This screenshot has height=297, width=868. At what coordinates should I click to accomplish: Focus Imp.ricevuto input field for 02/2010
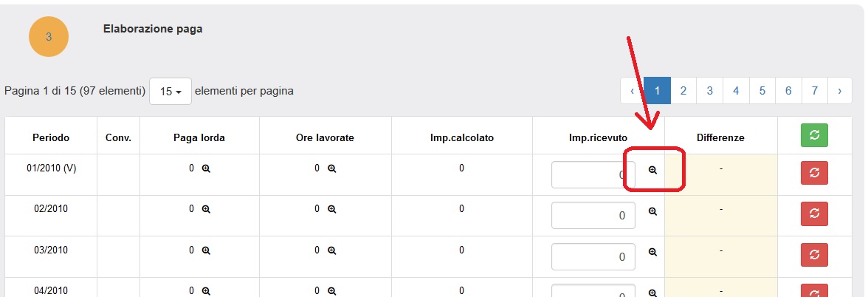pos(593,216)
